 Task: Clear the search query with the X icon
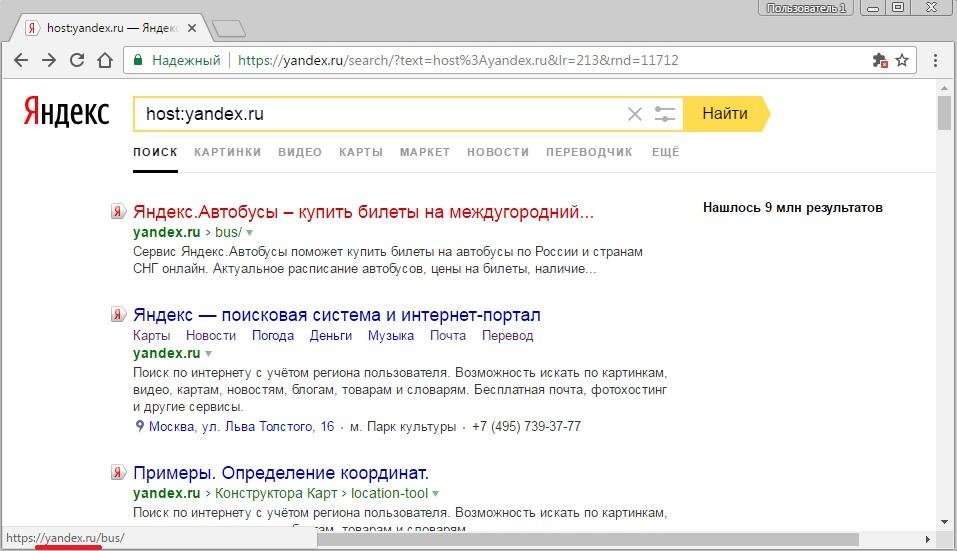click(635, 114)
